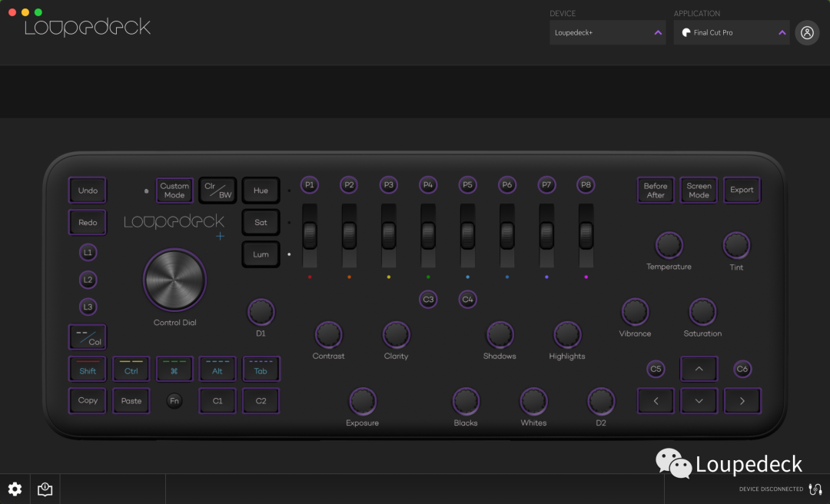Click the P8 magenta slider wheel

586,236
